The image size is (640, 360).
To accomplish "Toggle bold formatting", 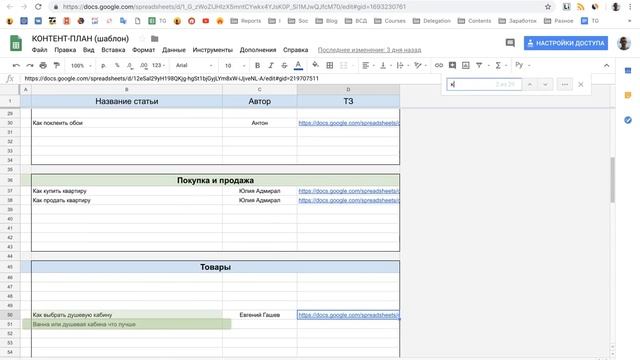I will click(x=257, y=65).
